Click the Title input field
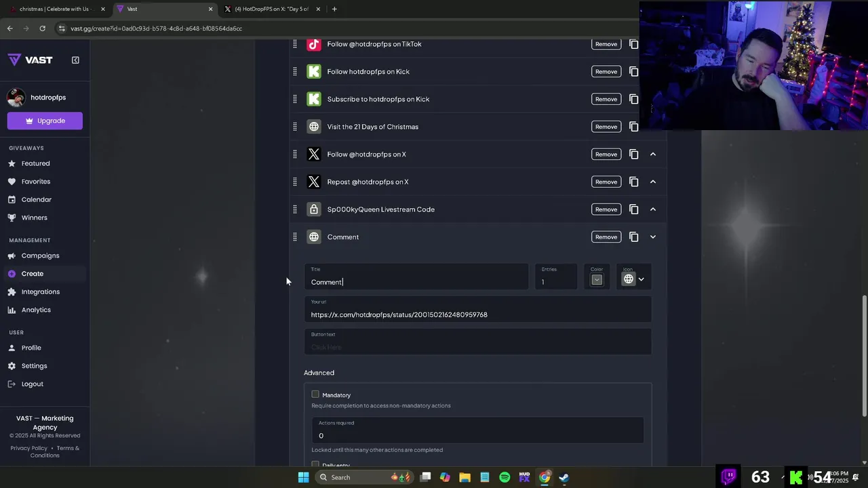868x488 pixels. 416,277
